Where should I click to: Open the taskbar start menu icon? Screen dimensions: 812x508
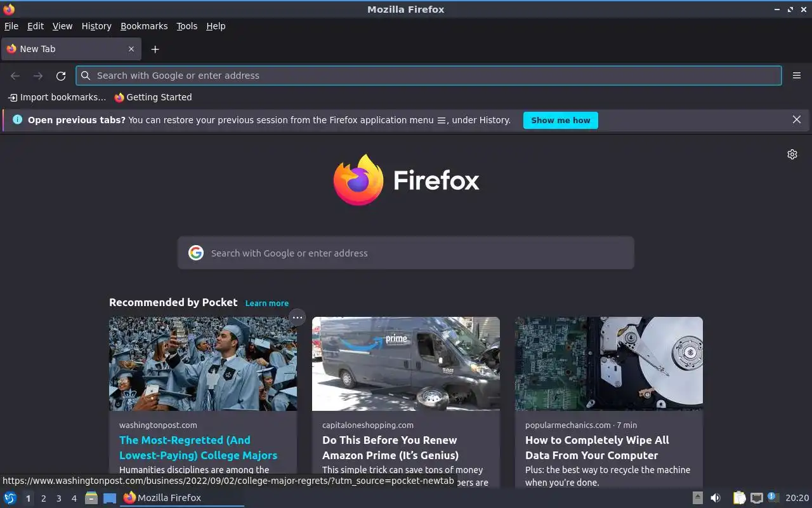tap(10, 498)
